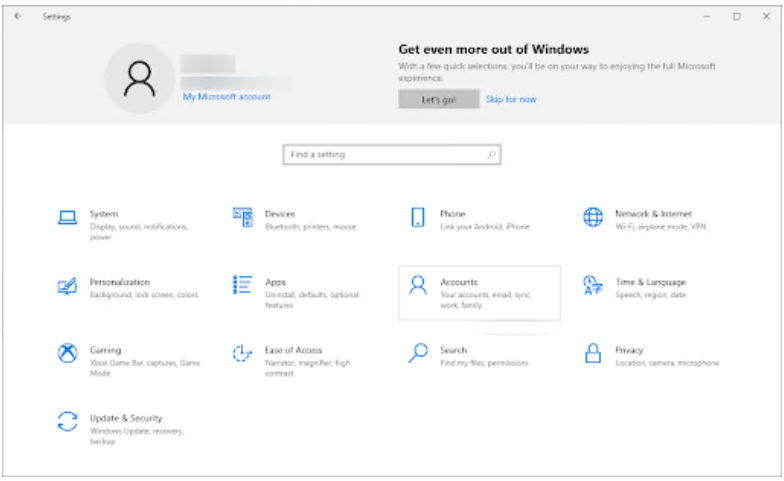Open the Update & Security refresh icon
Viewport: 784px width, 481px height.
click(x=67, y=422)
